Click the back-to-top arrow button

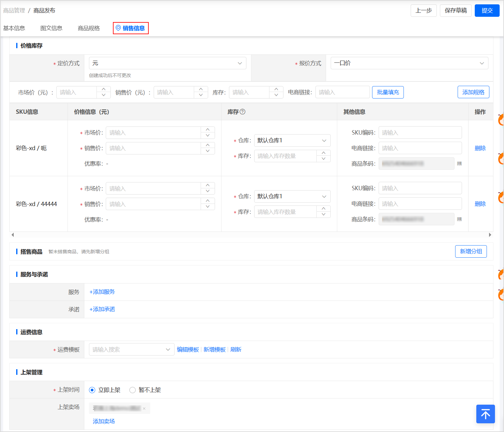click(x=485, y=414)
